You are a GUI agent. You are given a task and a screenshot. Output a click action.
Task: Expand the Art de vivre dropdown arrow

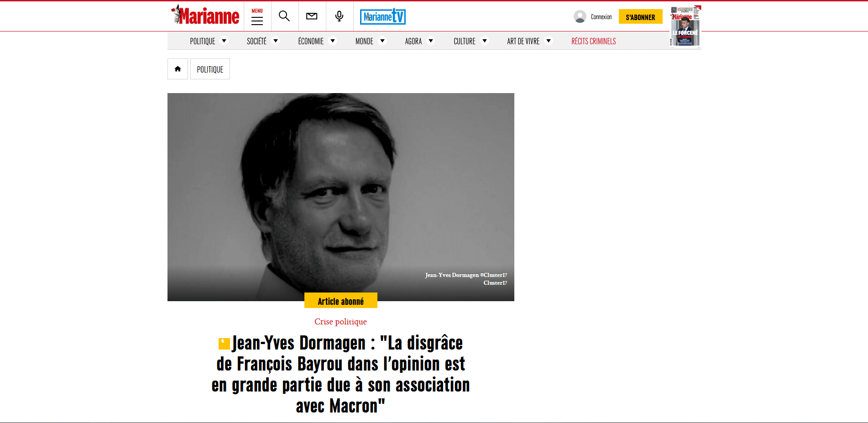click(x=549, y=41)
